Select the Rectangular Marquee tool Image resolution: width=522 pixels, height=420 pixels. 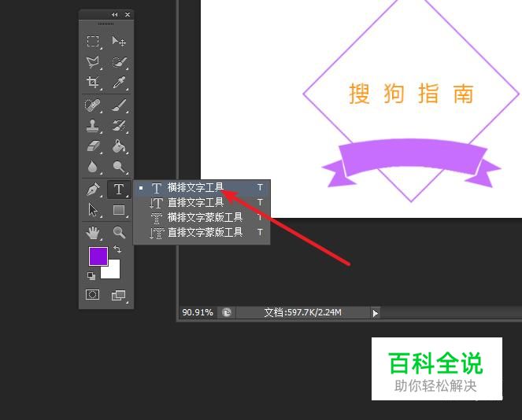93,42
